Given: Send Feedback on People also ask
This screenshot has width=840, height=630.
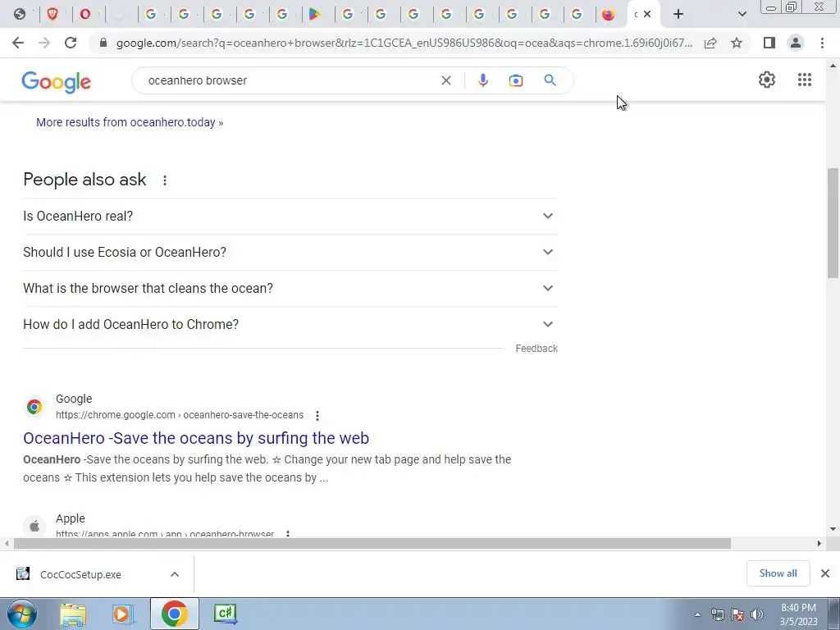Looking at the screenshot, I should [536, 349].
